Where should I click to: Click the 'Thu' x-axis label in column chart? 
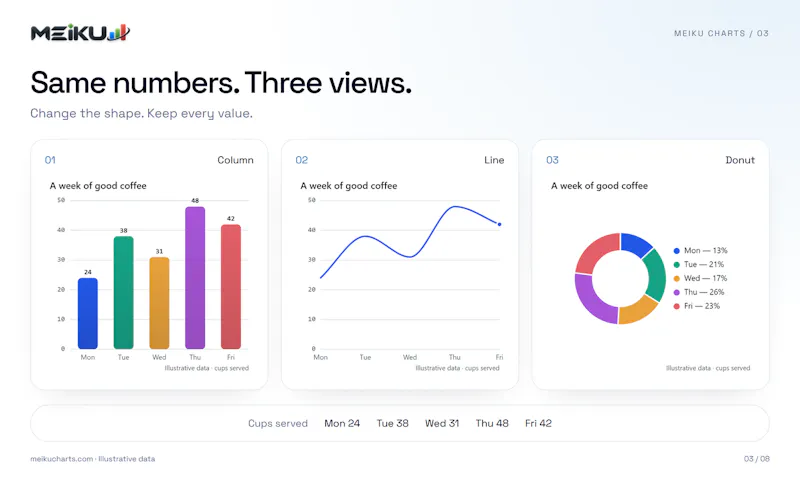pos(195,357)
